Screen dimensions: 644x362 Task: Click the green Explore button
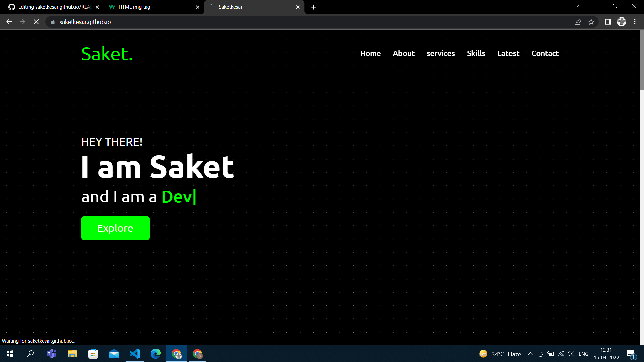(115, 228)
